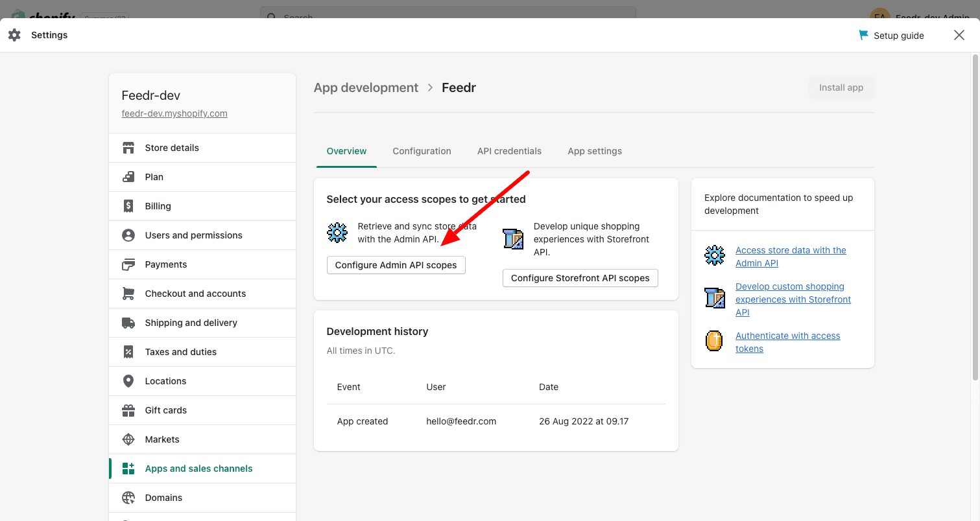
Task: Click the Locations pin icon
Action: (x=128, y=381)
